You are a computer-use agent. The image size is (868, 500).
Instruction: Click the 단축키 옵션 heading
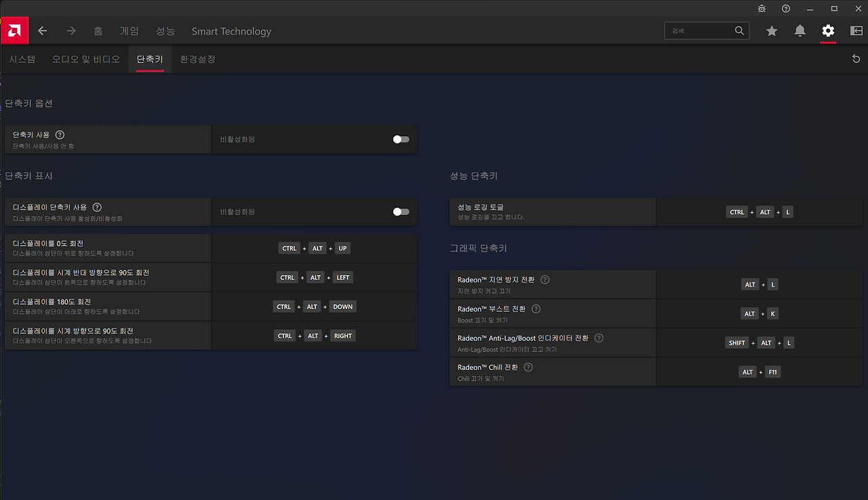click(28, 104)
